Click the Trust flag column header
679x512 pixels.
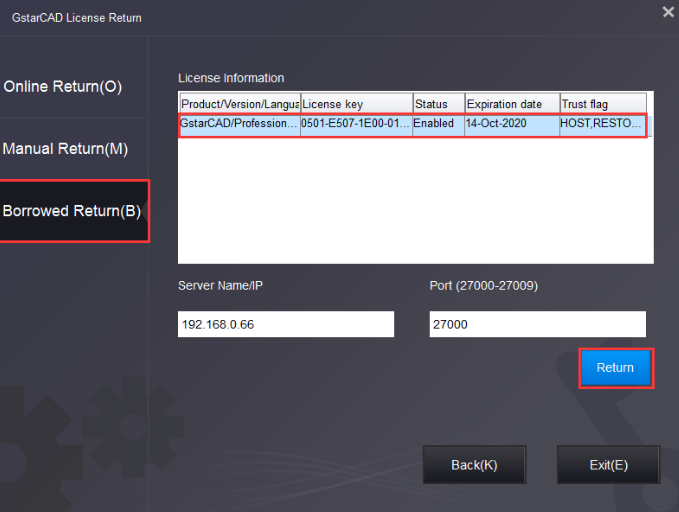click(x=603, y=104)
